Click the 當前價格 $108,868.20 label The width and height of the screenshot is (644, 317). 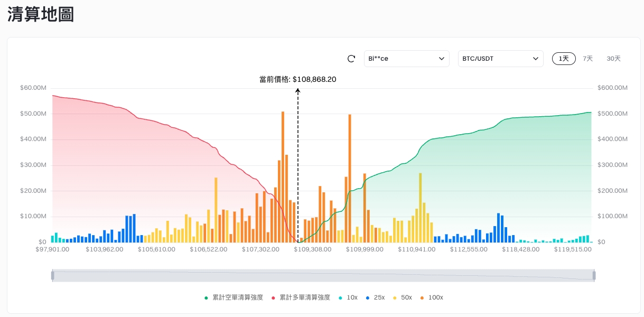(298, 79)
